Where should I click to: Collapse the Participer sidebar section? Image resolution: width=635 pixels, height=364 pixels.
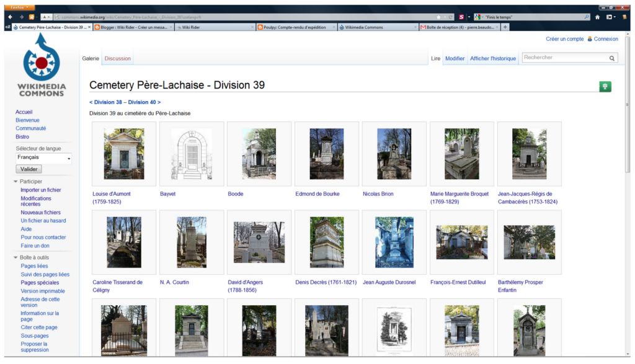pos(16,182)
